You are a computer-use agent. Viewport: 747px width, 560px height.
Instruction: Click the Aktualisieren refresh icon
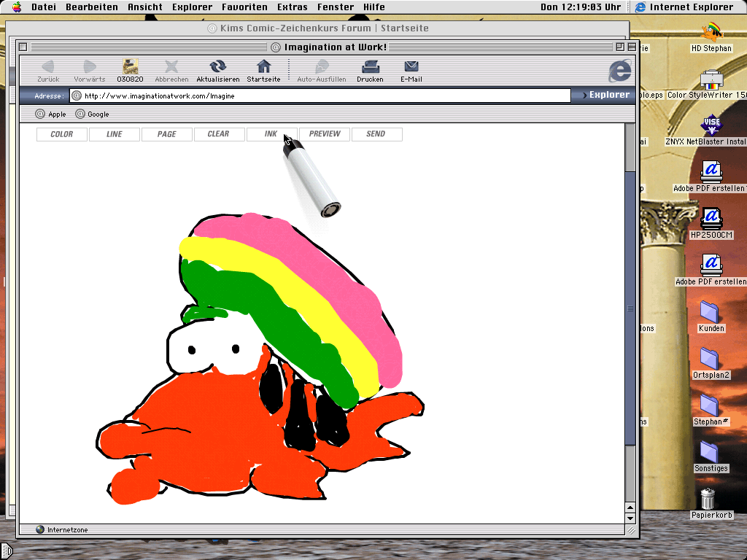217,67
